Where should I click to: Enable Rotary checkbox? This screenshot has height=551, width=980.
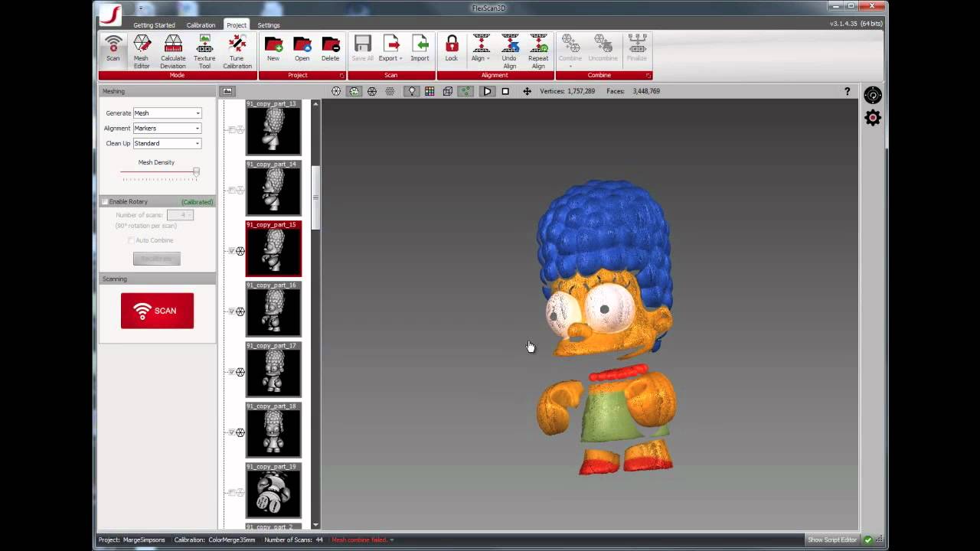[105, 201]
